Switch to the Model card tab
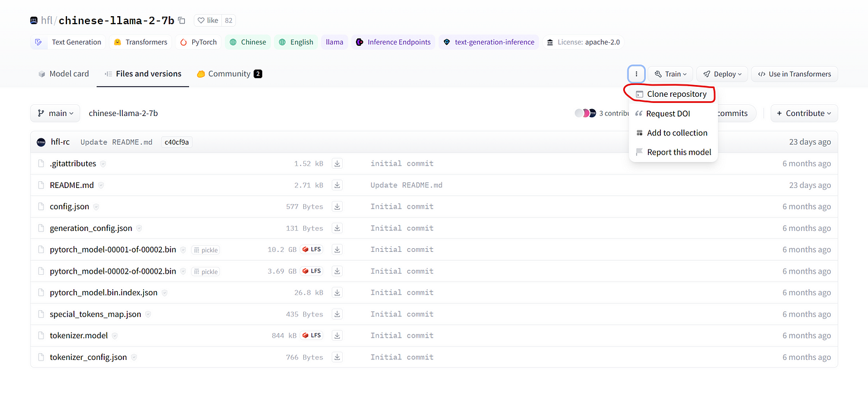The height and width of the screenshot is (412, 868). (x=63, y=74)
